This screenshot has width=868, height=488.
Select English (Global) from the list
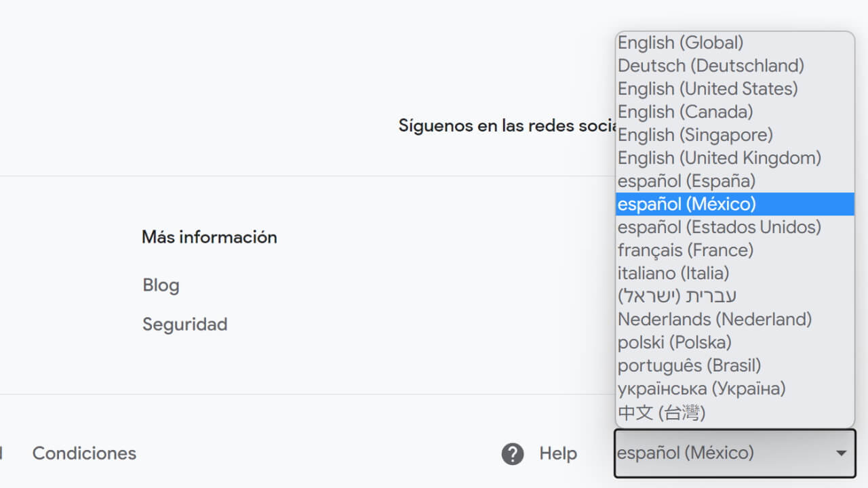point(680,43)
